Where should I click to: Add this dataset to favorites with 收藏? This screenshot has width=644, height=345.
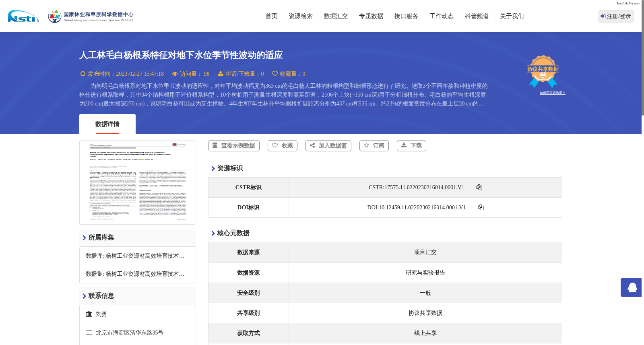tap(283, 146)
